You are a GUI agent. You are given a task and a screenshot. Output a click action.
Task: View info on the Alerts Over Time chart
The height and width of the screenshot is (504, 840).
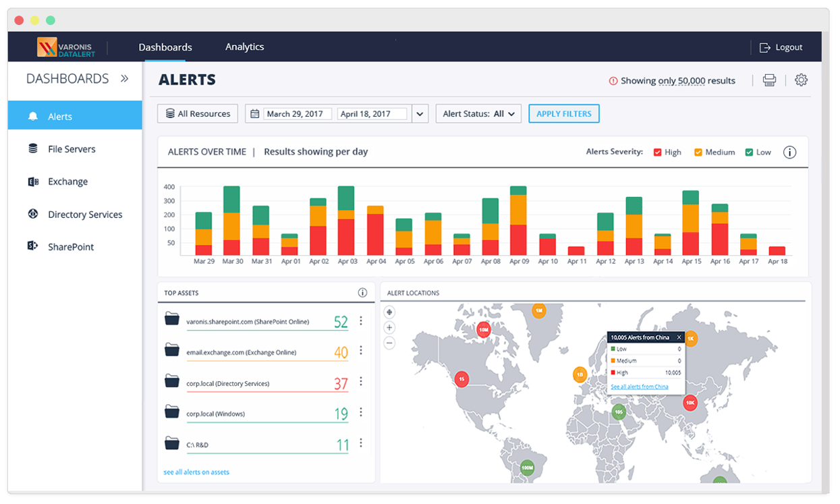[x=789, y=152]
